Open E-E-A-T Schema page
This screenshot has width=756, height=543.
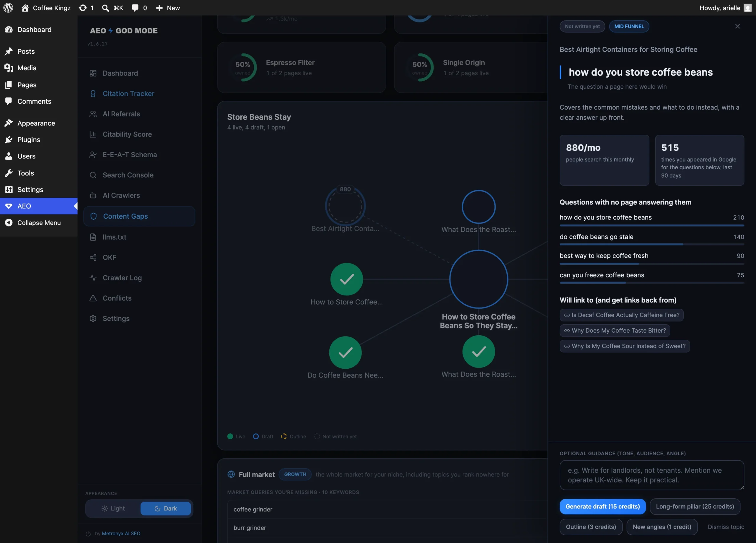[139, 155]
